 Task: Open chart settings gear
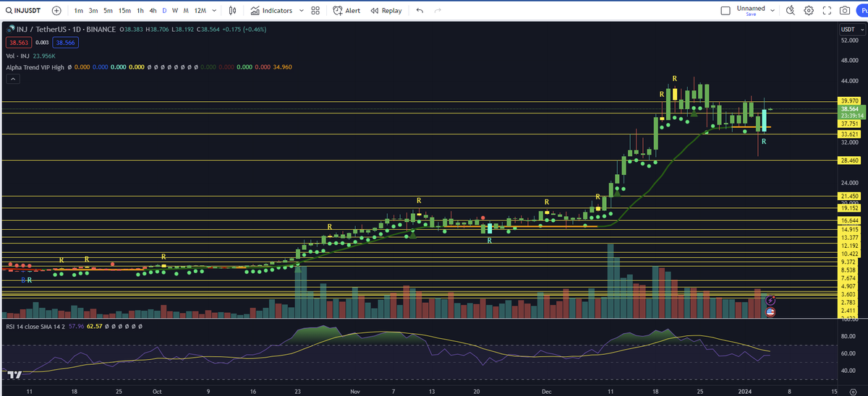(x=809, y=11)
